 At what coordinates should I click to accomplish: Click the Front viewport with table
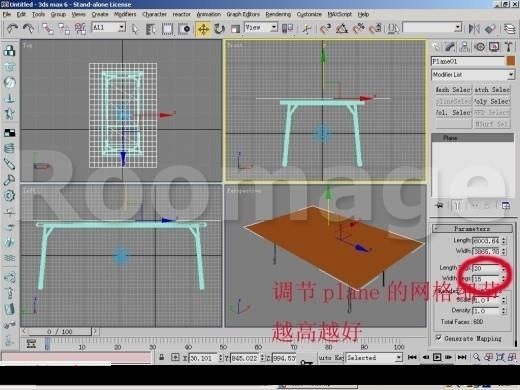tap(325, 111)
